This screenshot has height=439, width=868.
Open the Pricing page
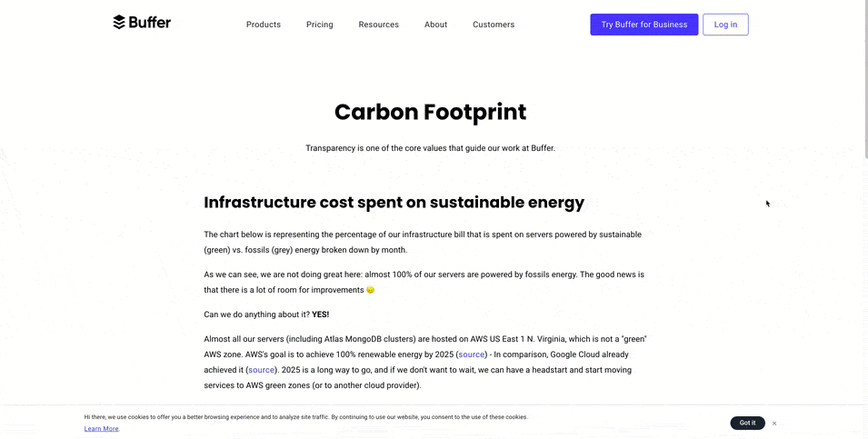point(319,25)
